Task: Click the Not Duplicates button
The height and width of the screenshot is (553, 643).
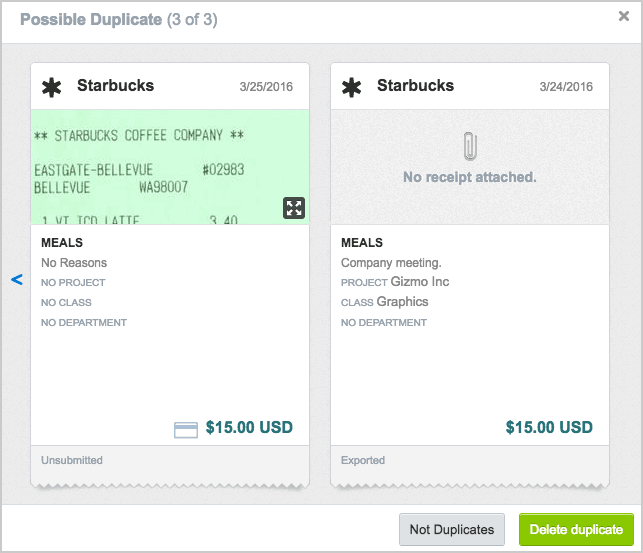Action: point(452,529)
